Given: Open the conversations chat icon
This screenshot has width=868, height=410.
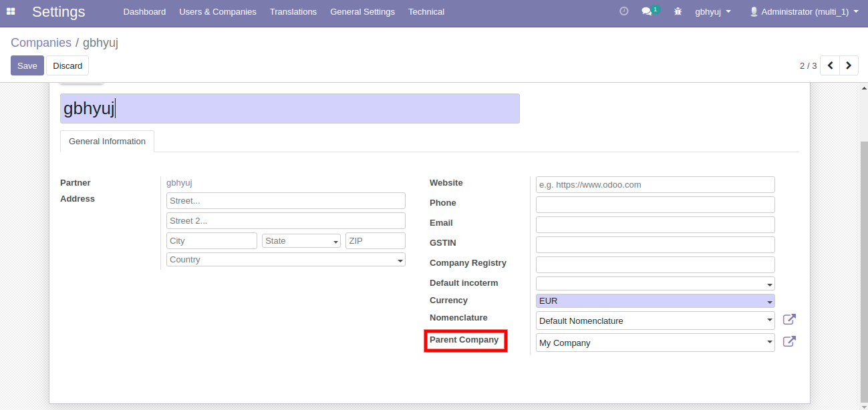Looking at the screenshot, I should (x=647, y=11).
